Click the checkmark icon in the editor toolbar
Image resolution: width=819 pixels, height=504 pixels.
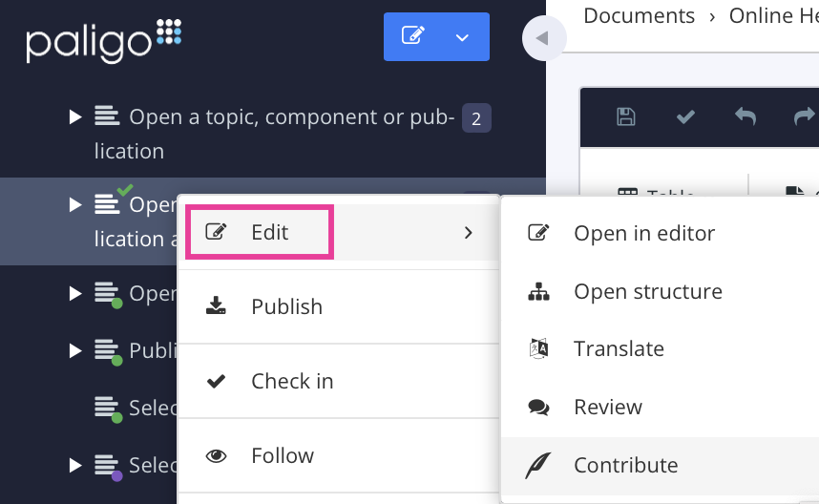click(685, 117)
